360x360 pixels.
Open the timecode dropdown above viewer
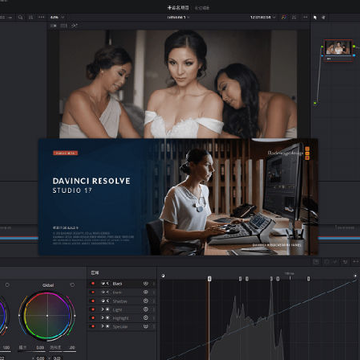[263, 17]
